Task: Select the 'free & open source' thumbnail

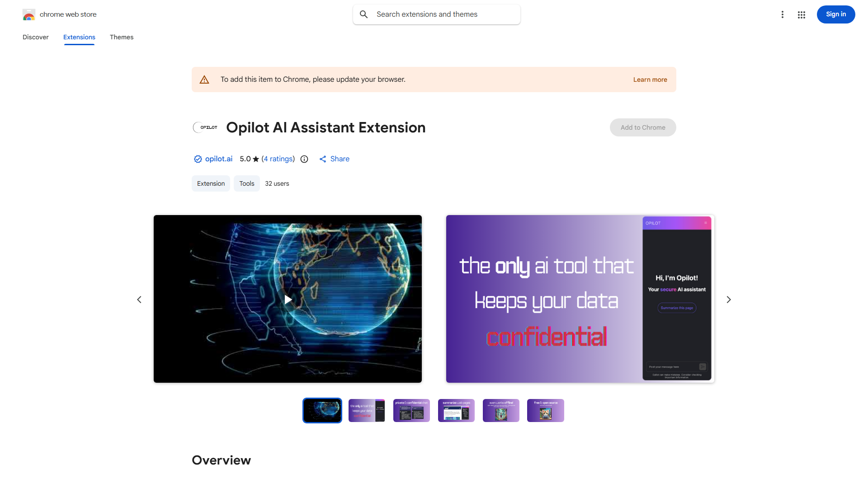Action: 545,410
